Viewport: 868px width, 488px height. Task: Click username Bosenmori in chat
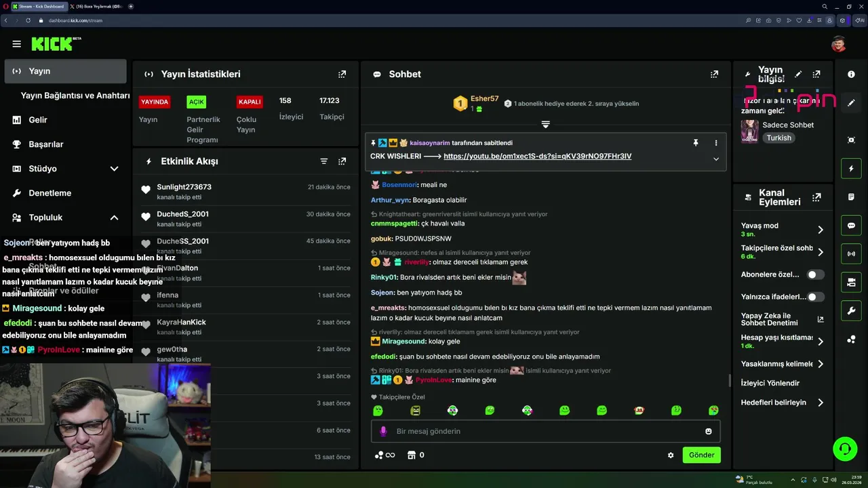point(399,185)
